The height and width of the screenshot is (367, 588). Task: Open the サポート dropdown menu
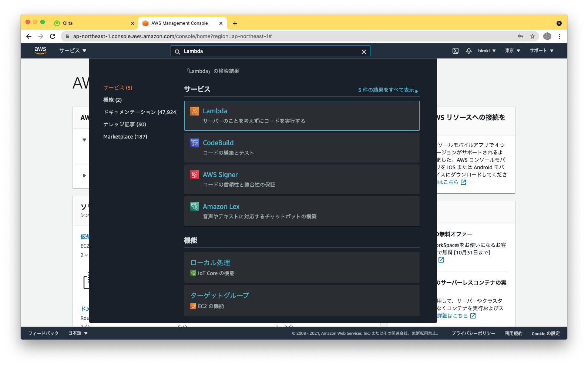[x=541, y=51]
